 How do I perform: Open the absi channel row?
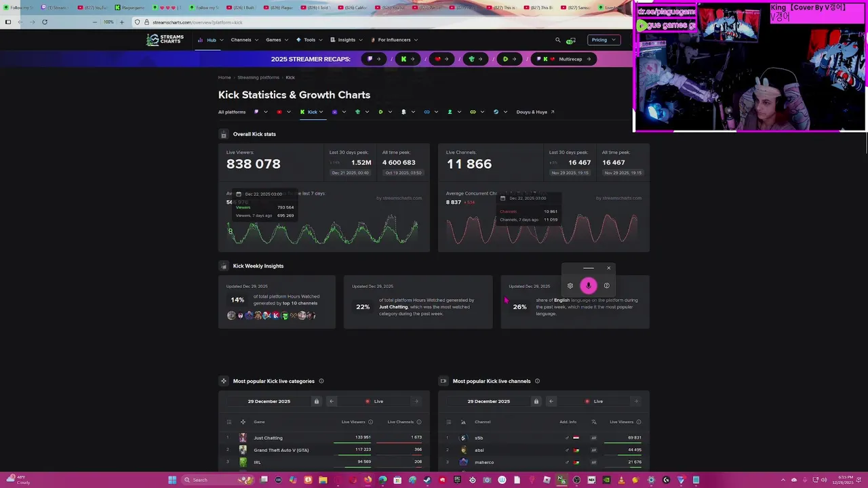[x=544, y=450]
